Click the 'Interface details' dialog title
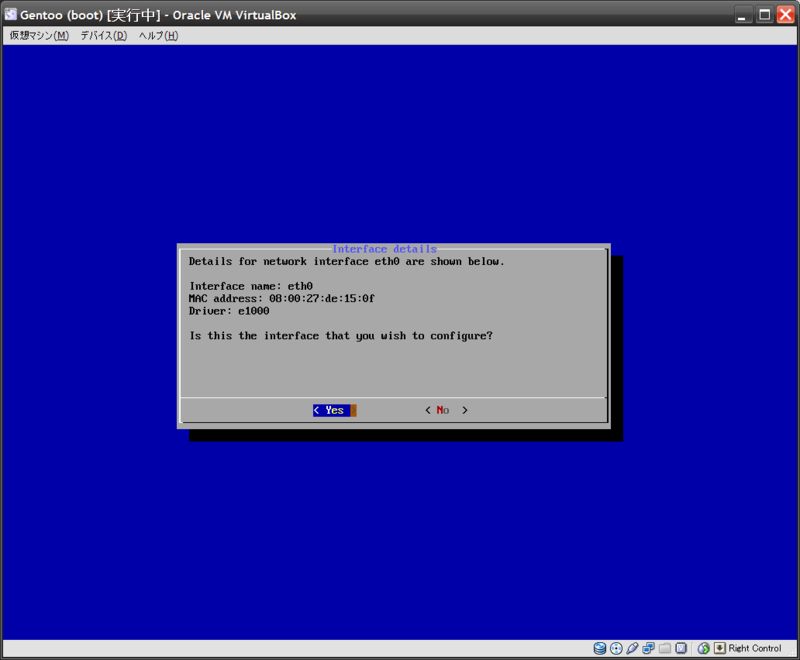The width and height of the screenshot is (800, 660). coord(384,249)
